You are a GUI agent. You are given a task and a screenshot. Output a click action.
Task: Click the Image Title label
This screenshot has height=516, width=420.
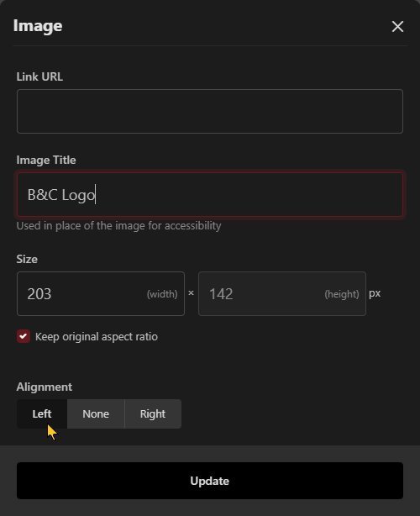[46, 160]
